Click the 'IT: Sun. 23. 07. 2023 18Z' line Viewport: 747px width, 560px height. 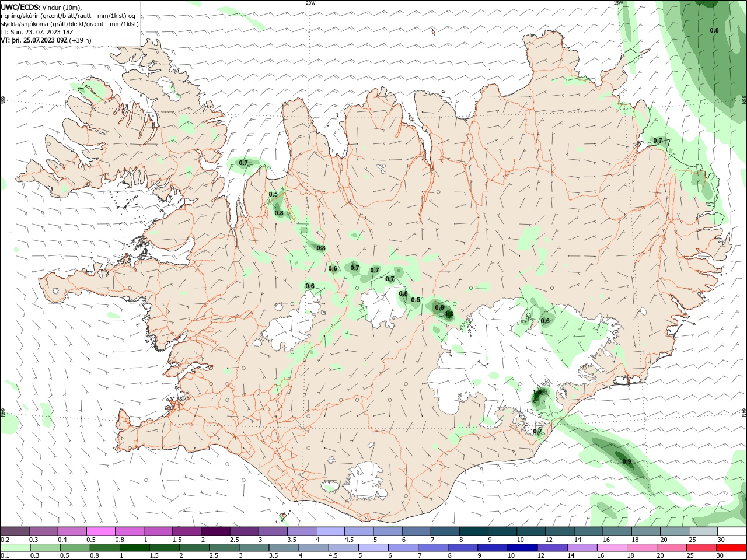click(x=37, y=32)
